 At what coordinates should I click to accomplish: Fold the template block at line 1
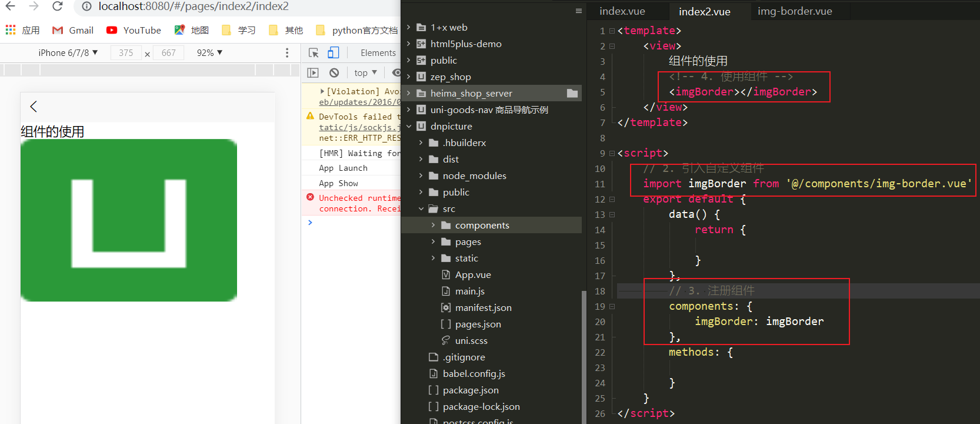point(612,31)
